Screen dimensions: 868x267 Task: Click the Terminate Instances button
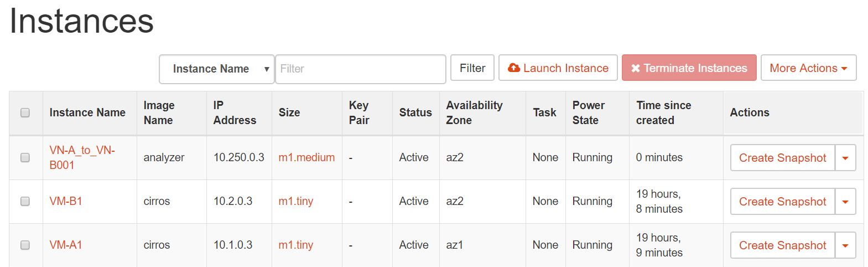coord(689,68)
